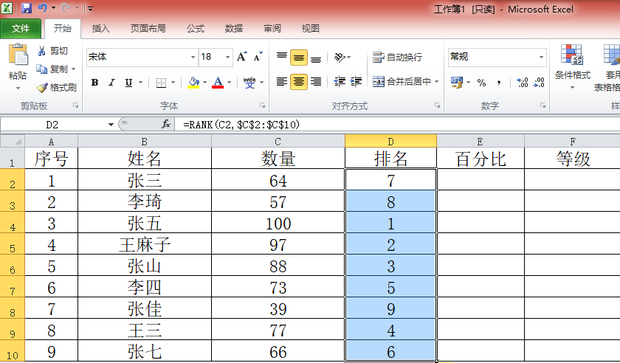Viewport: 620px width, 363px height.
Task: Toggle Underline formatting
Action: [129, 83]
